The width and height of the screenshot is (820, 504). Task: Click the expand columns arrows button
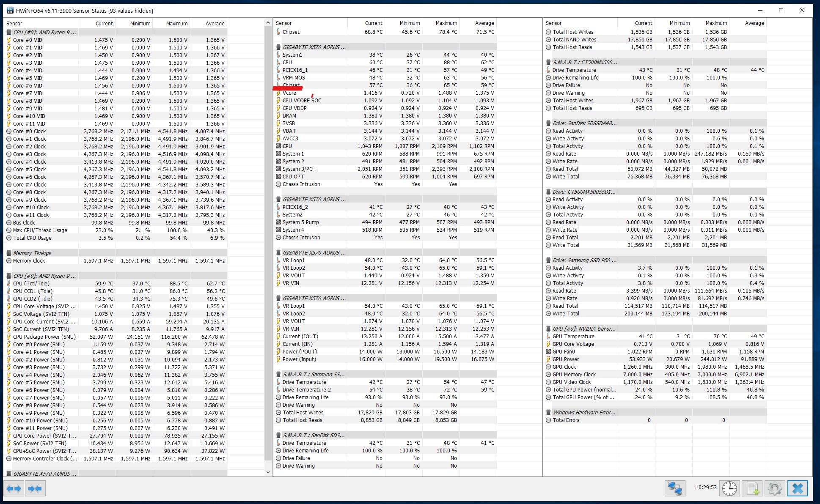click(x=14, y=489)
